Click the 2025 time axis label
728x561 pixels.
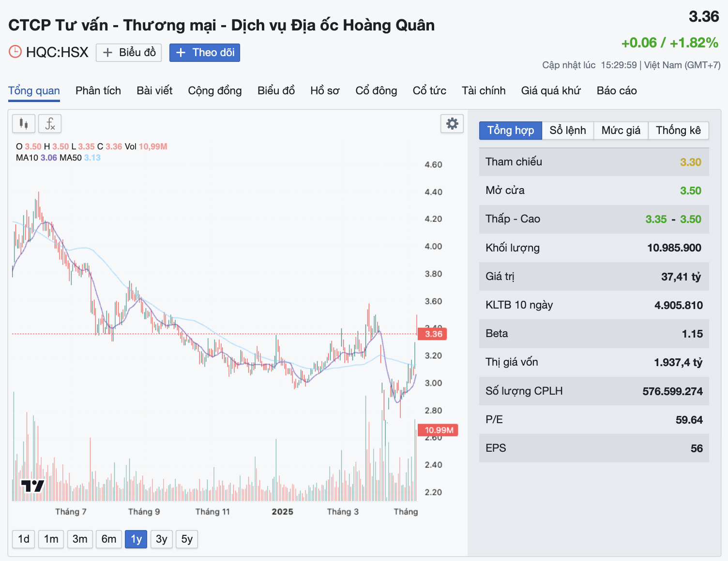[283, 512]
